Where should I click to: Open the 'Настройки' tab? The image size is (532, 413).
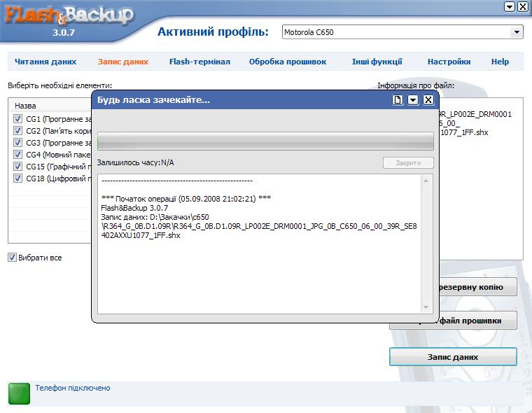pos(449,62)
